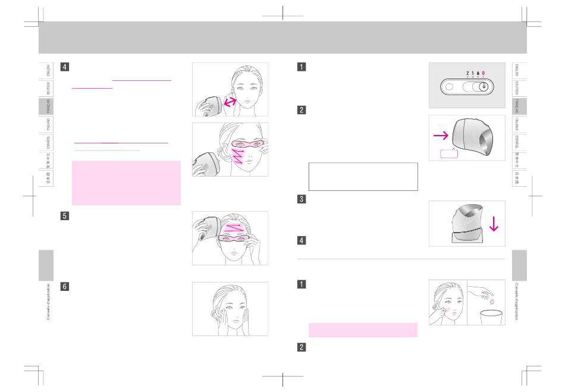Toggle the lock knob on the power switch
The height and width of the screenshot is (392, 565).
pos(484,87)
